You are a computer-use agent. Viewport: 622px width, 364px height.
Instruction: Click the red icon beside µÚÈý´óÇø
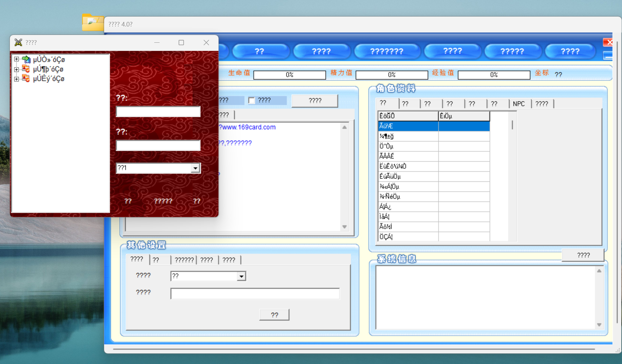[x=26, y=78]
